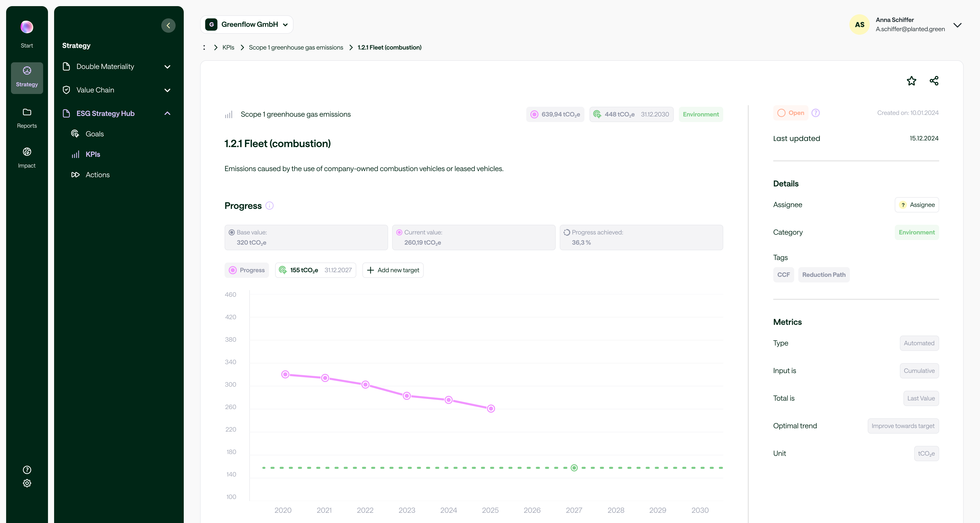Open the Start logo icon

[x=27, y=27]
